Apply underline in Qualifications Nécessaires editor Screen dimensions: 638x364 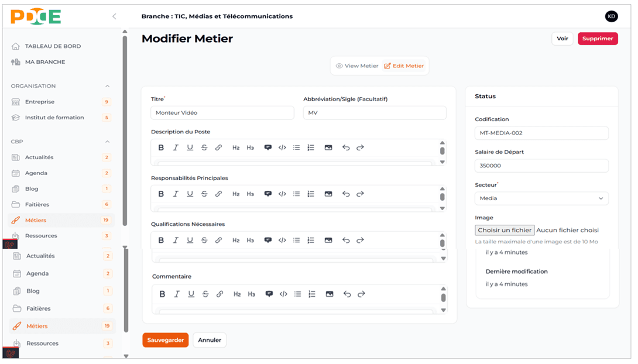coord(190,240)
